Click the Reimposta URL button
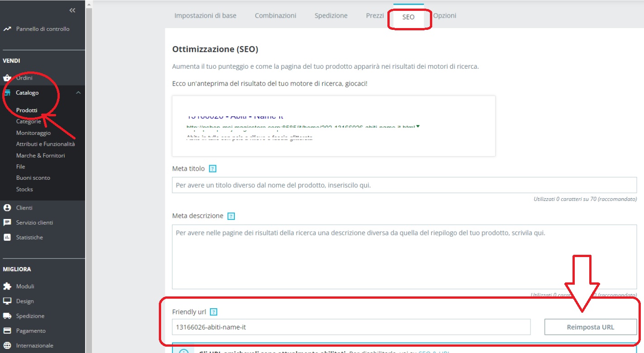The image size is (644, 353). pos(591,327)
